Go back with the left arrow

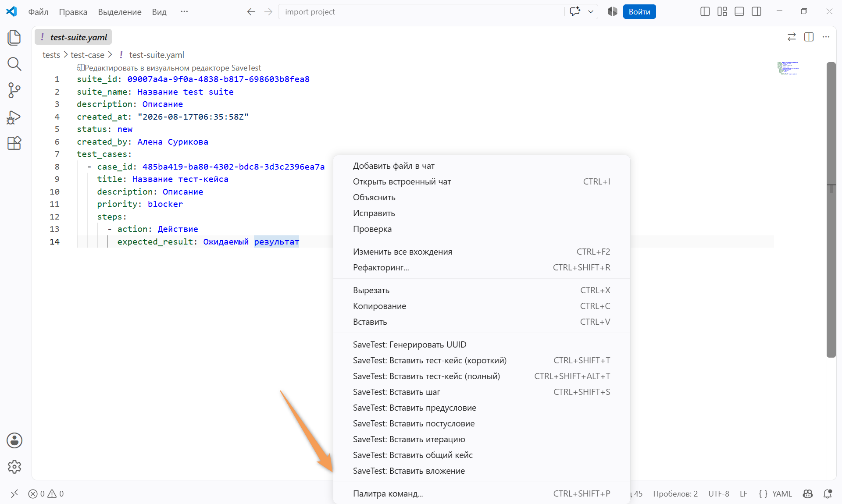[x=251, y=12]
